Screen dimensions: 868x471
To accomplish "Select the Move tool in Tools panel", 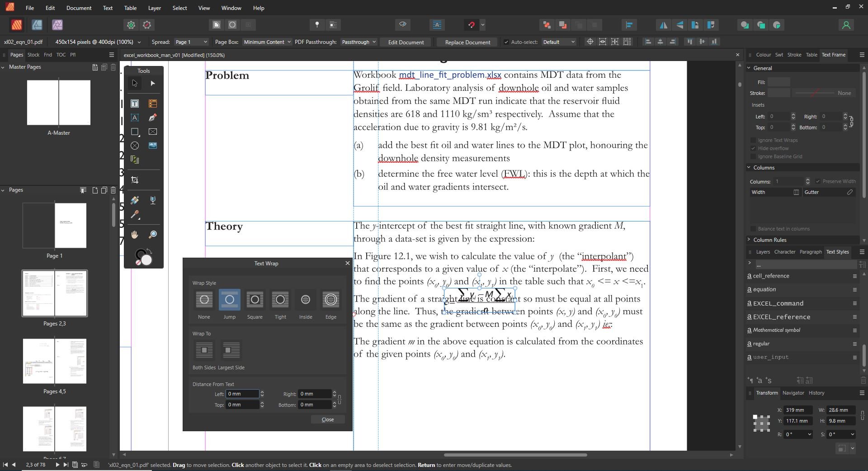I will pos(135,84).
